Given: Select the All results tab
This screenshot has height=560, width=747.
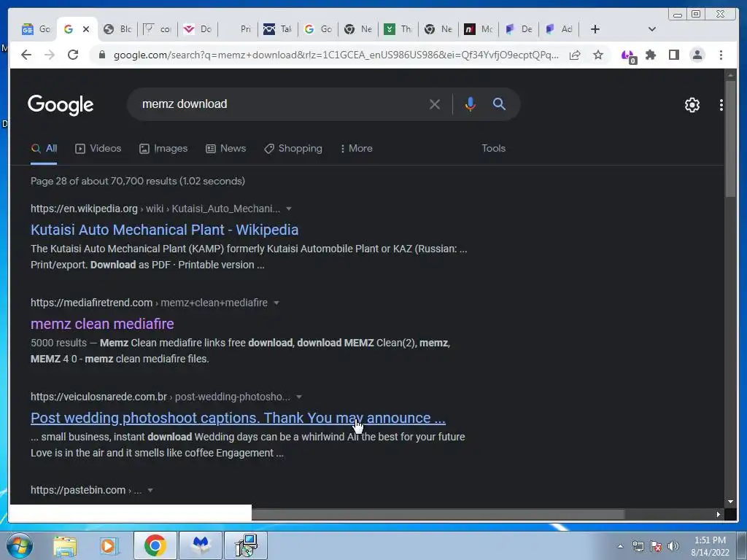Looking at the screenshot, I should click(44, 149).
